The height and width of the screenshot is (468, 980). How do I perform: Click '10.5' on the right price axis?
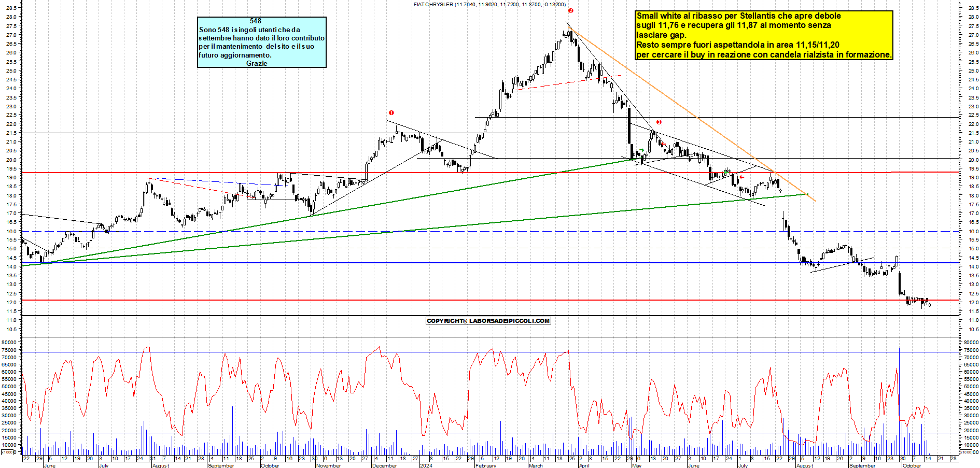coord(973,329)
